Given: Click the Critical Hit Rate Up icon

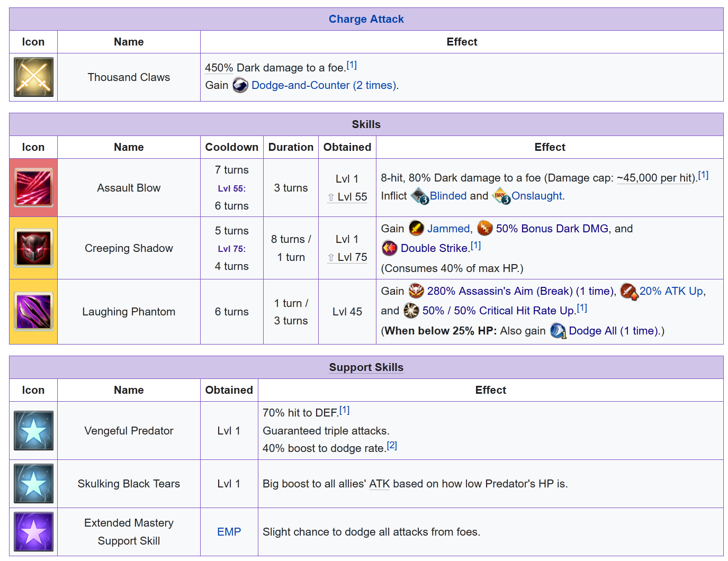Looking at the screenshot, I should point(411,310).
